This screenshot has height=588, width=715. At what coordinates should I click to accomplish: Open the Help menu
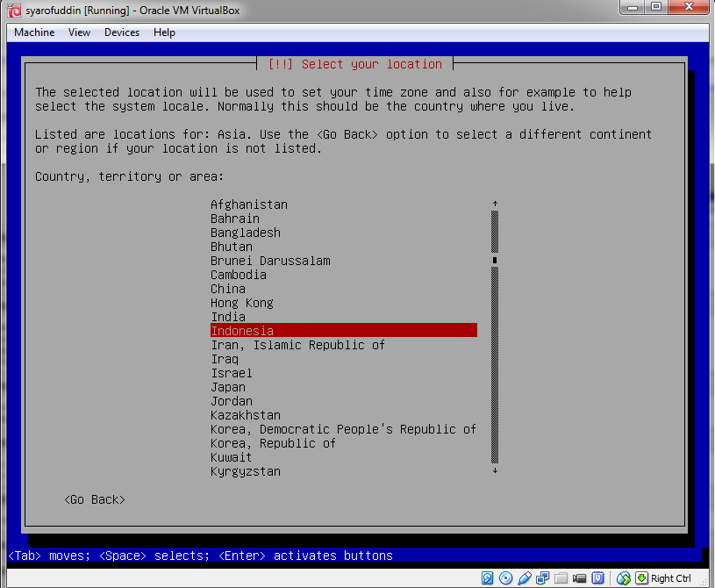(164, 32)
